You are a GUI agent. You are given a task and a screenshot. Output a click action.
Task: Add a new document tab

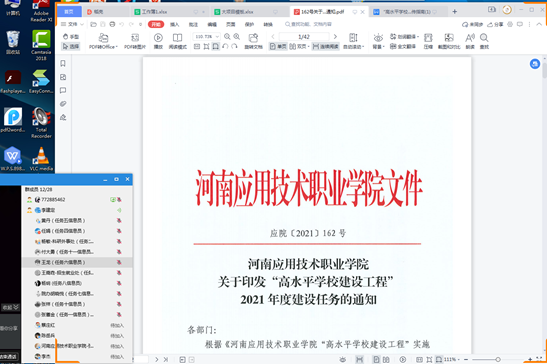[x=455, y=12]
